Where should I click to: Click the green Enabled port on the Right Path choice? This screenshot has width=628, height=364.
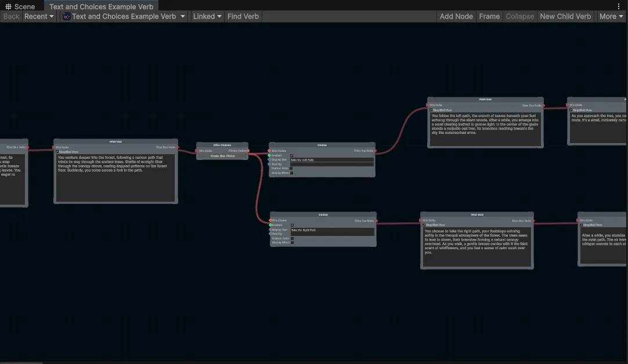[270, 225]
